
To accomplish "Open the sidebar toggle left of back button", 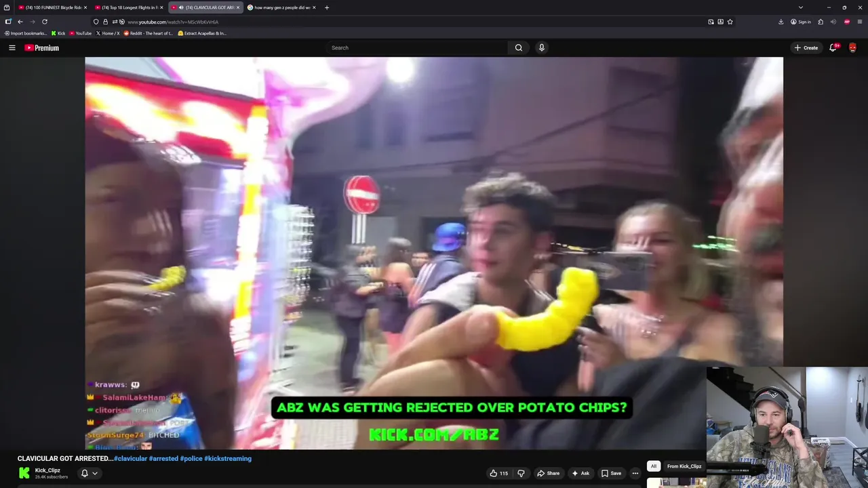I will point(8,22).
